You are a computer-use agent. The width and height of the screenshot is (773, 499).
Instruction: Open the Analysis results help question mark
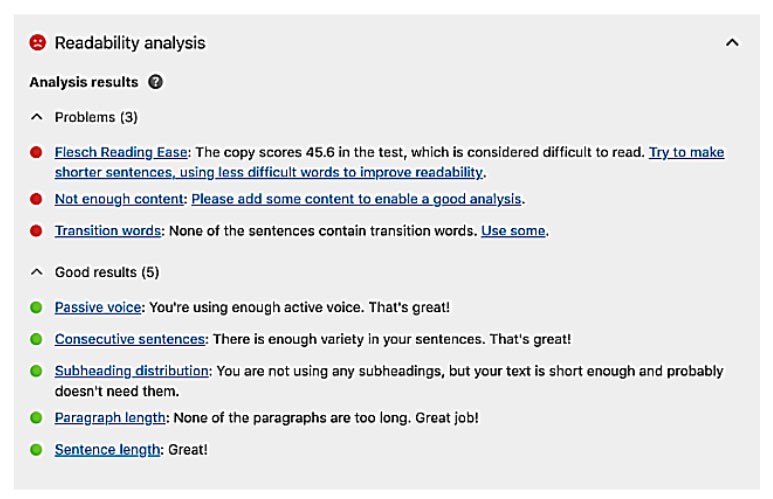tap(155, 82)
